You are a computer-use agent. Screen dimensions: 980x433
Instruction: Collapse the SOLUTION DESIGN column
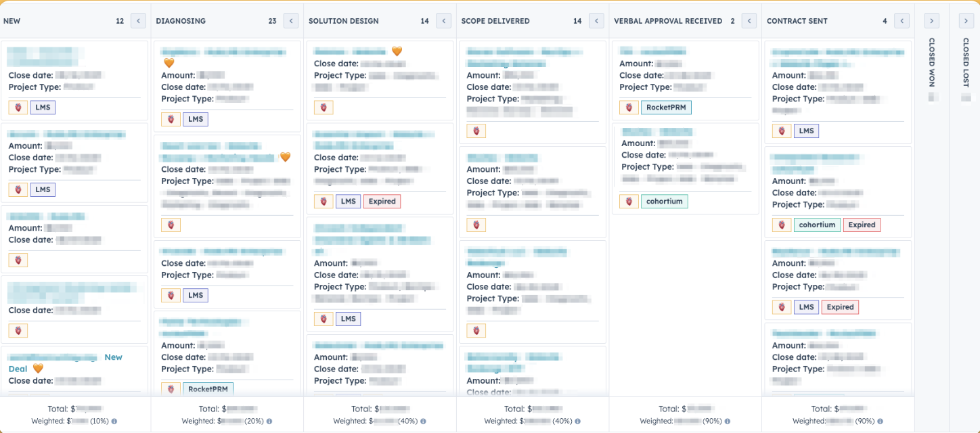tap(443, 21)
